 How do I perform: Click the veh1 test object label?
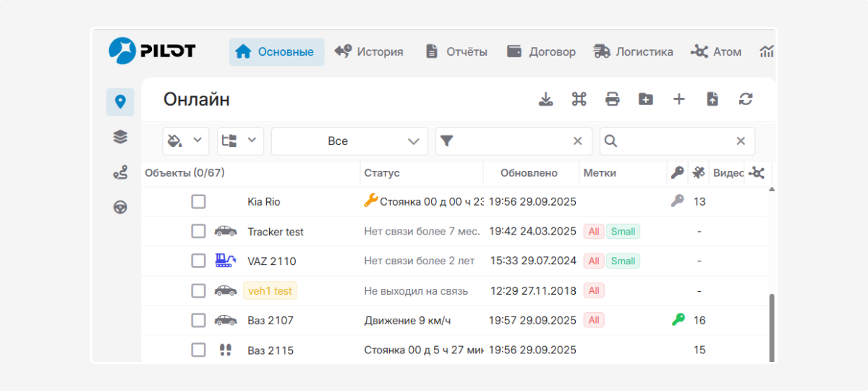270,291
